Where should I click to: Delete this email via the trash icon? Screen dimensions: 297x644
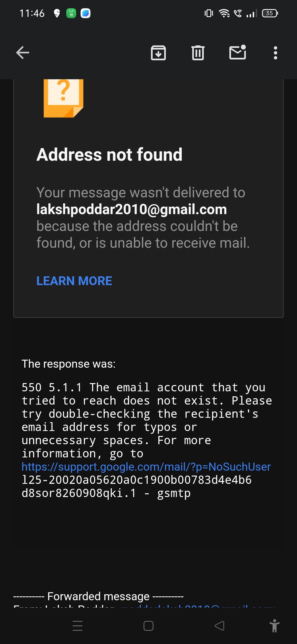[198, 53]
